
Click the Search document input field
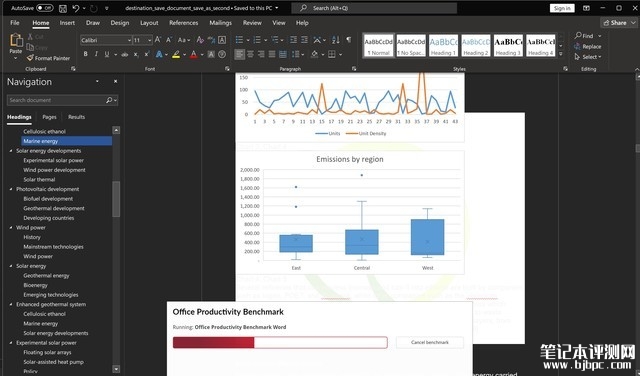[x=57, y=100]
